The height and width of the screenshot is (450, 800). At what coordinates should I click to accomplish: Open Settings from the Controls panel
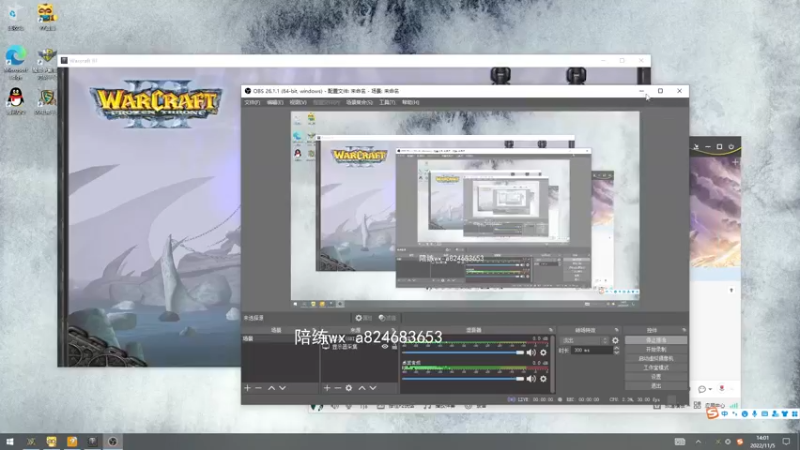[656, 377]
